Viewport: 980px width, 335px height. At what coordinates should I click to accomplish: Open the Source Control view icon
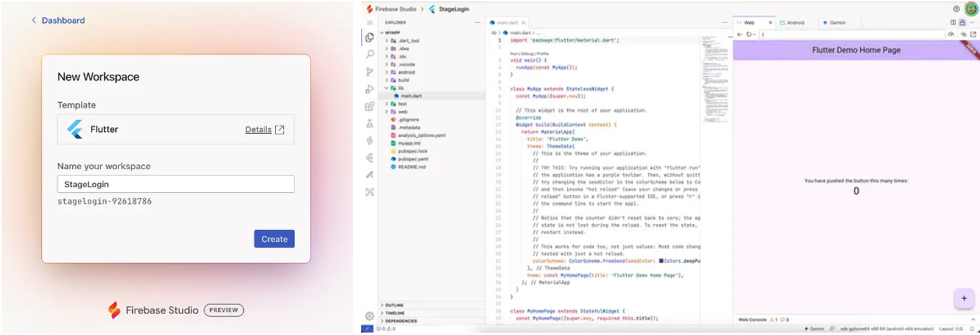pyautogui.click(x=369, y=72)
